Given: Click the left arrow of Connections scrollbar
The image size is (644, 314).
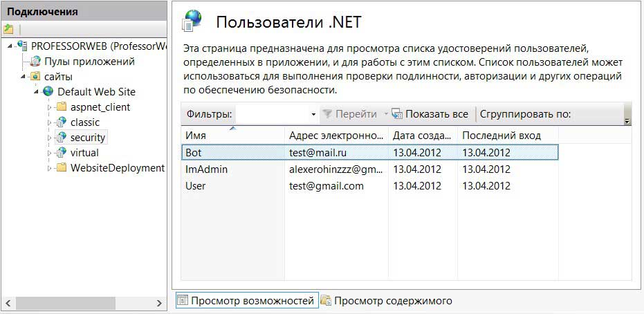Looking at the screenshot, I should click(8, 304).
